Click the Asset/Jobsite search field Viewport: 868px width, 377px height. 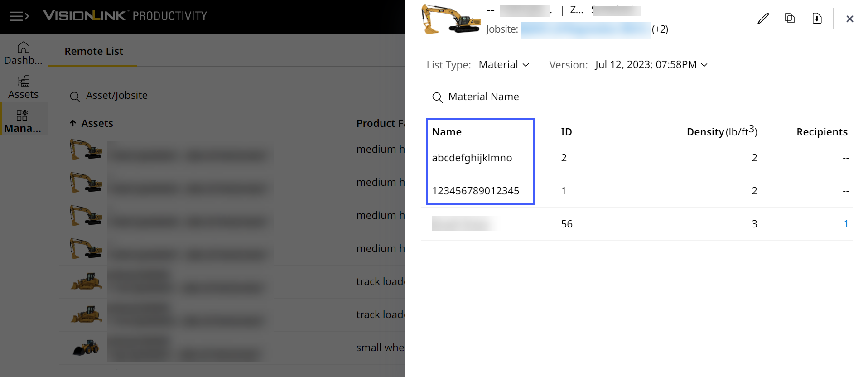[117, 96]
